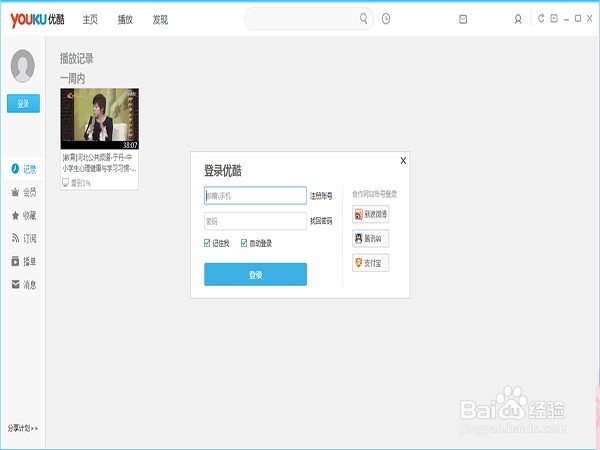Viewport: 600px width, 450px height.
Task: Click the large 登录 button in the dialog
Action: tap(255, 274)
